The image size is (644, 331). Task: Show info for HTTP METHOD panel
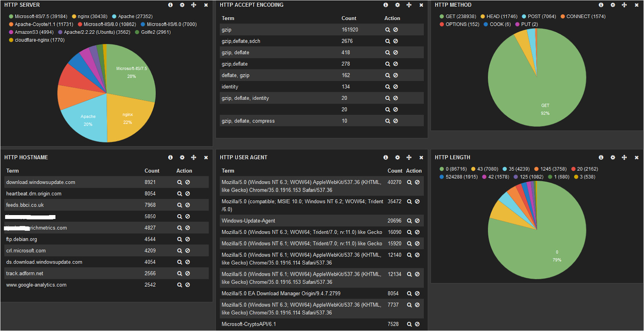601,5
